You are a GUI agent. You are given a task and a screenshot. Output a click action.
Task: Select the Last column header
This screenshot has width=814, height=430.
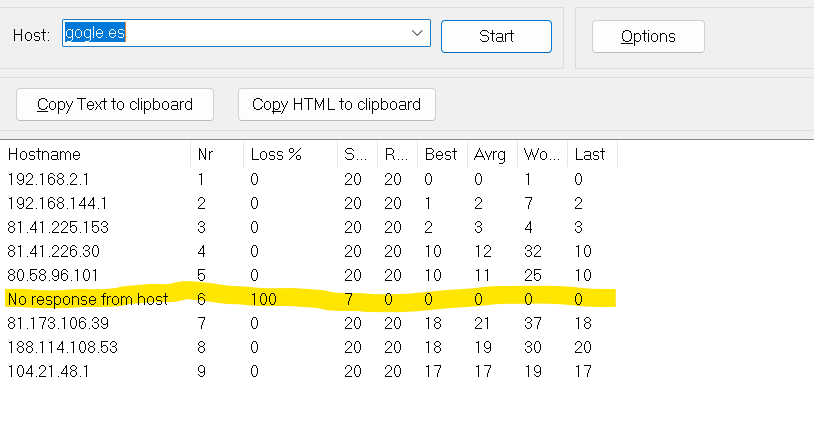591,154
